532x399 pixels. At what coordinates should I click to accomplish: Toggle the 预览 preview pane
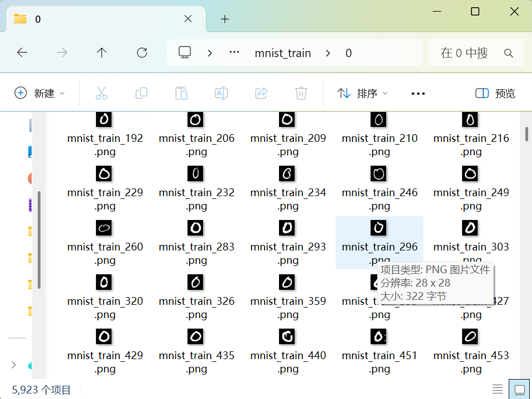495,93
